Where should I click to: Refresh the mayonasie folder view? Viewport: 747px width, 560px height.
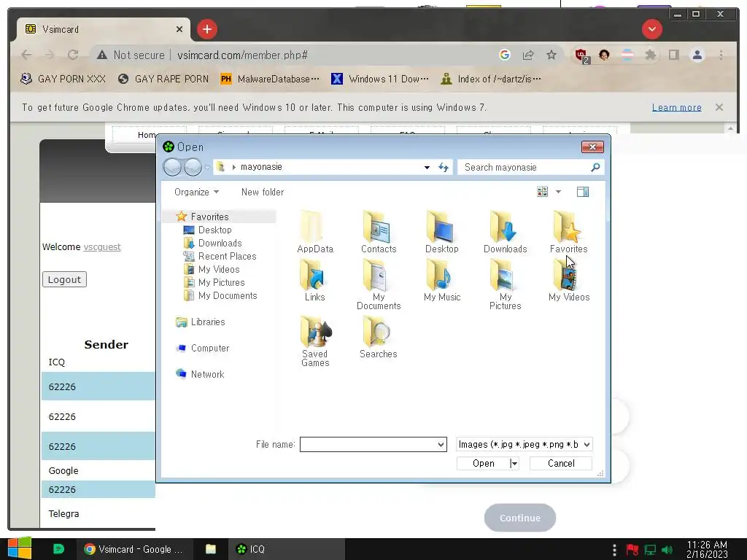[444, 167]
